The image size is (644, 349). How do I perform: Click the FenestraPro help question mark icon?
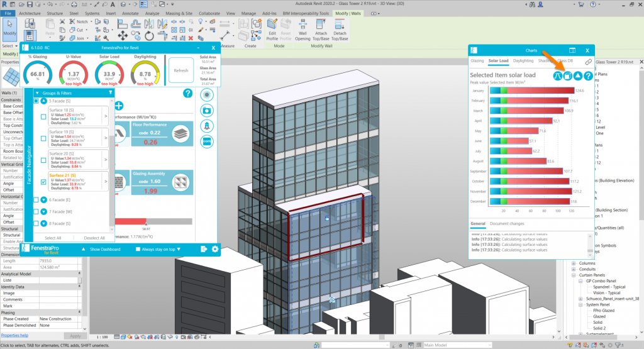[x=187, y=93]
